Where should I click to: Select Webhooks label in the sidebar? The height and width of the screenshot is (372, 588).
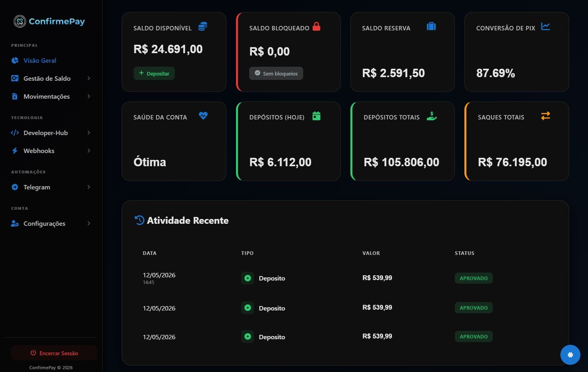tap(39, 151)
